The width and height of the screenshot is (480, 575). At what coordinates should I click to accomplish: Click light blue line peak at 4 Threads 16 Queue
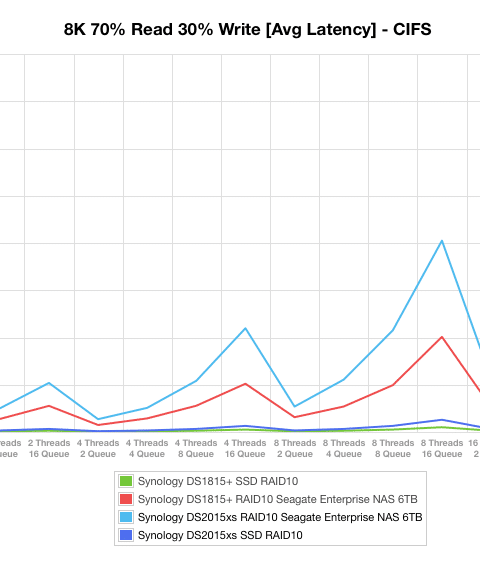pyautogui.click(x=246, y=328)
